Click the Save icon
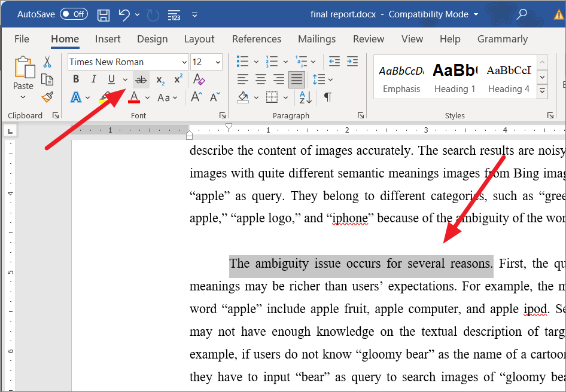This screenshot has height=392, width=566. click(x=103, y=15)
